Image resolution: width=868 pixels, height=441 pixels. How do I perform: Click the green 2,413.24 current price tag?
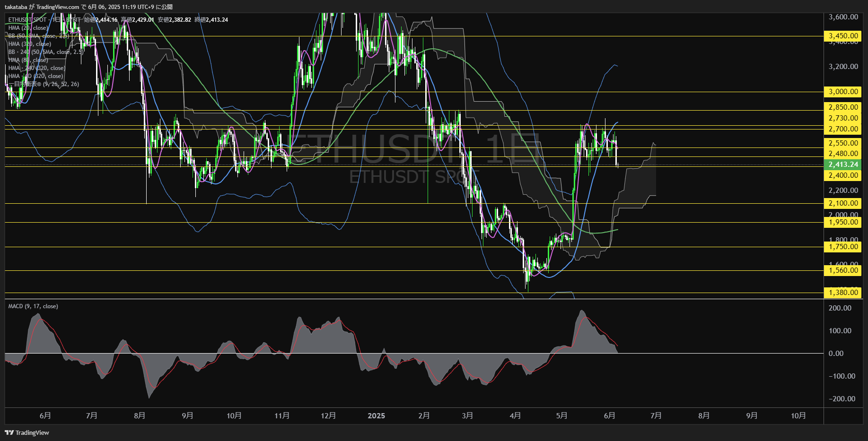click(843, 164)
